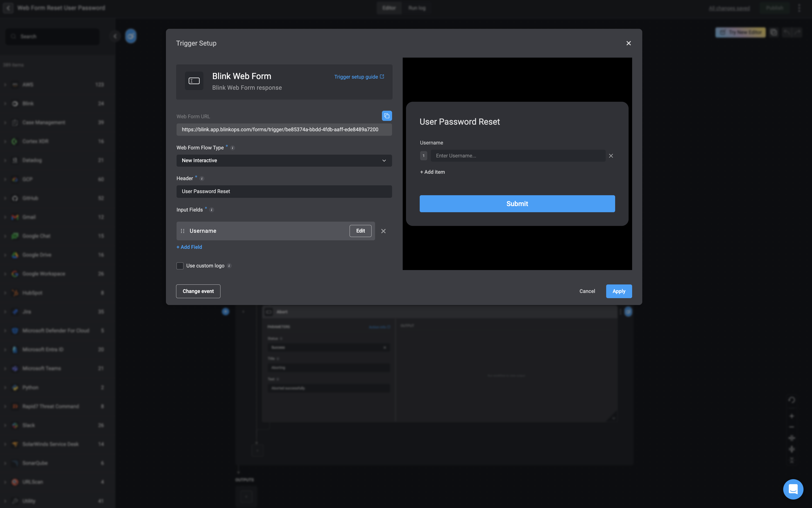The width and height of the screenshot is (812, 508).
Task: Grab the Username field drag handle
Action: point(182,231)
